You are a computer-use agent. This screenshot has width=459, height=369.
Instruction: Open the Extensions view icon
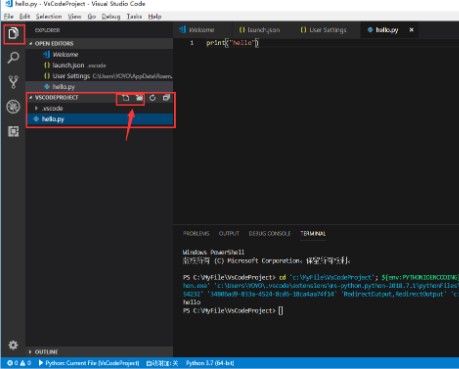click(13, 131)
